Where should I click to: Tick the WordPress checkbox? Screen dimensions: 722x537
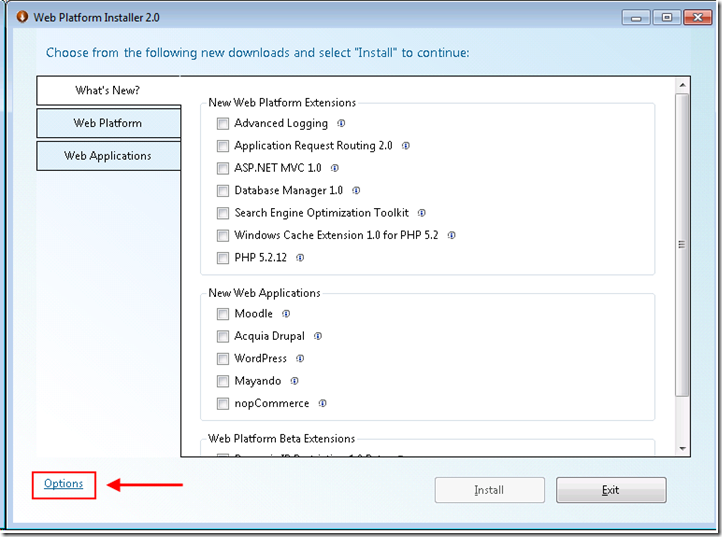[x=223, y=359]
